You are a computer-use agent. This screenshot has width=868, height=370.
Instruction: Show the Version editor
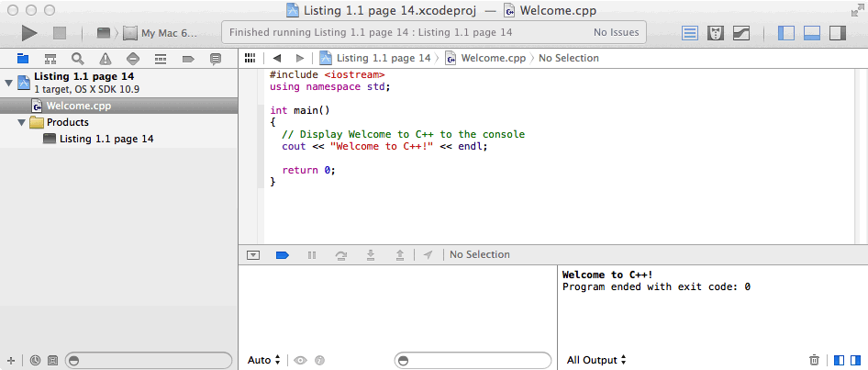pos(741,33)
